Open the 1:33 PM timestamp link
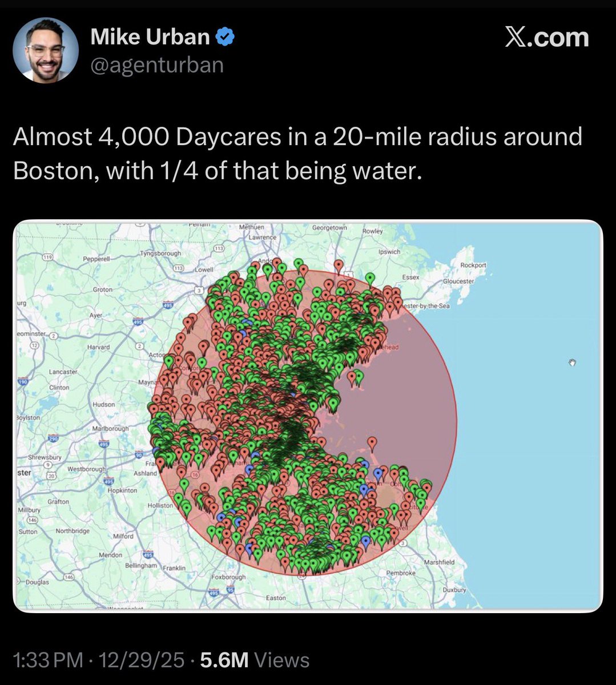The width and height of the screenshot is (616, 685). (x=47, y=660)
